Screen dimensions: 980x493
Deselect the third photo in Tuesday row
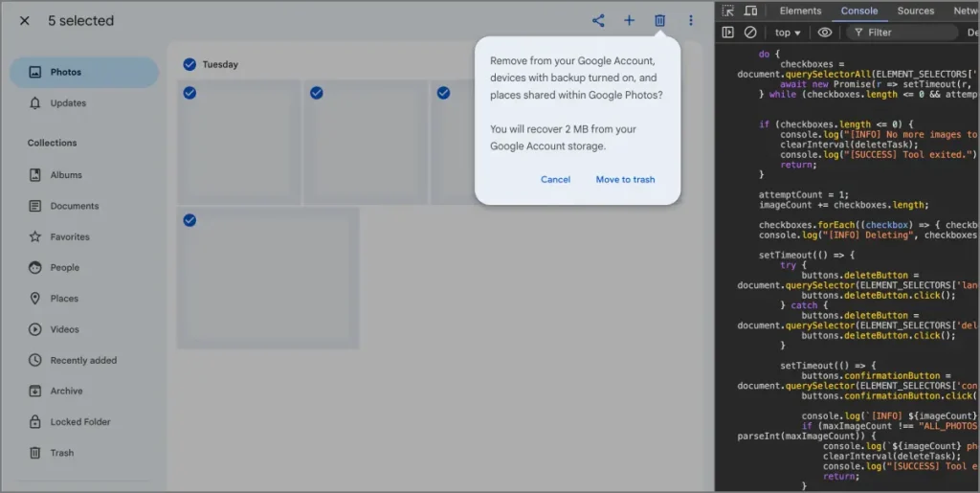(443, 93)
